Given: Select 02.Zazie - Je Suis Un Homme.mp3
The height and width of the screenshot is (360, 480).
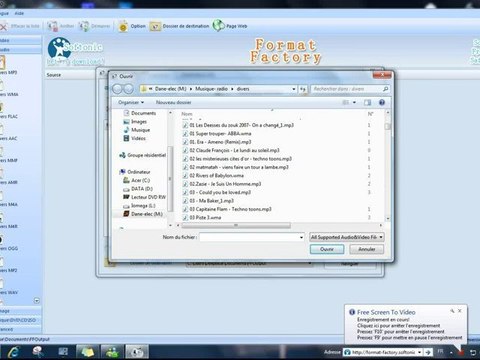Looking at the screenshot, I should [225, 184].
